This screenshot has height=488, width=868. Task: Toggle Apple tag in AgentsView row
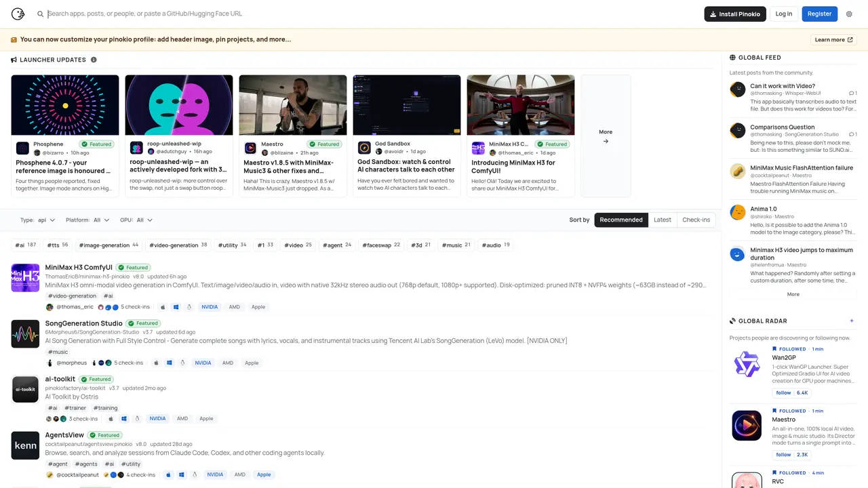pyautogui.click(x=264, y=474)
